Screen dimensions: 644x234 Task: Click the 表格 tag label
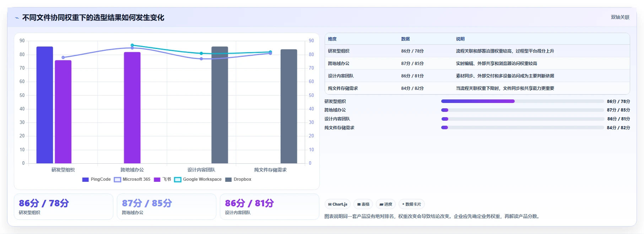pos(366,205)
